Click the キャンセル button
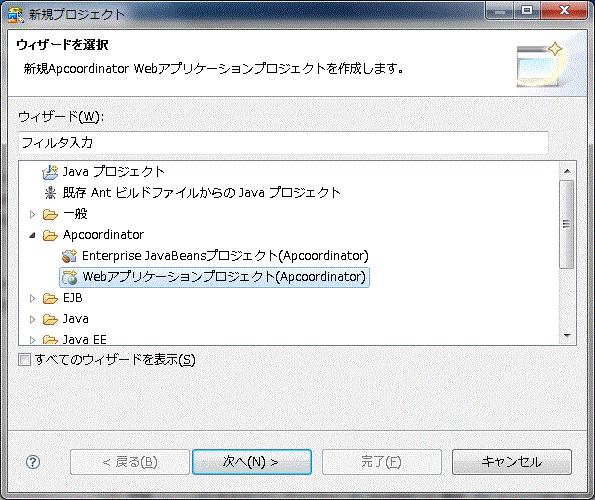The image size is (595, 500). point(512,462)
